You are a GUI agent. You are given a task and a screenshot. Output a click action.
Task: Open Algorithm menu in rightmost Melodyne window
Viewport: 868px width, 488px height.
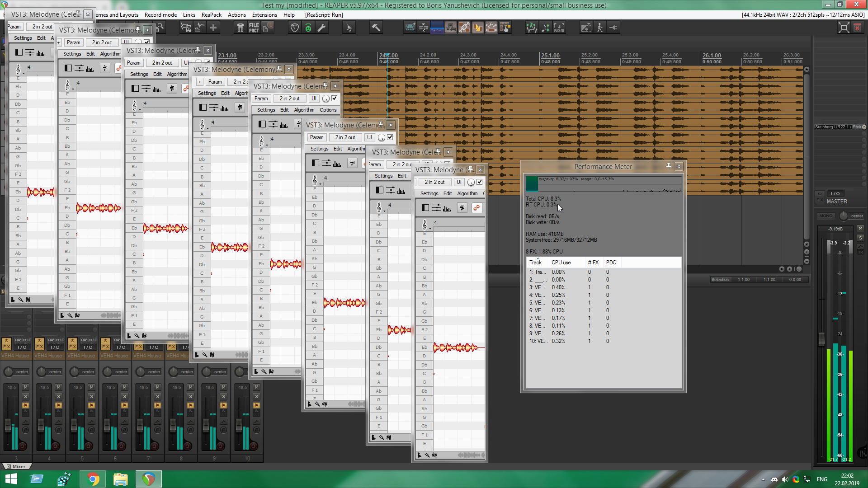click(x=467, y=193)
